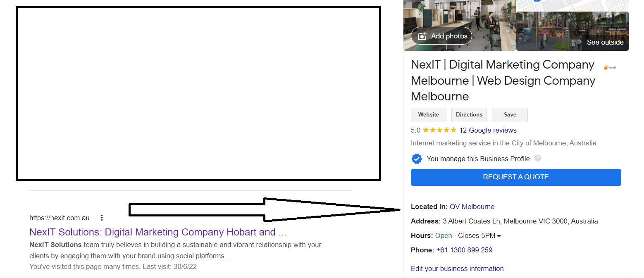644x278 pixels.
Task: Open the three-dot menu beside nexit.com.au
Action: click(x=102, y=218)
